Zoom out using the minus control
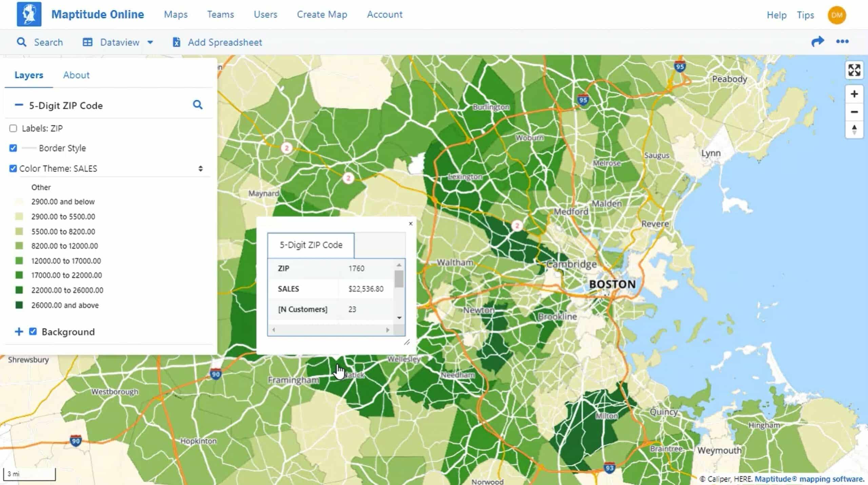The width and height of the screenshot is (868, 485). 854,112
